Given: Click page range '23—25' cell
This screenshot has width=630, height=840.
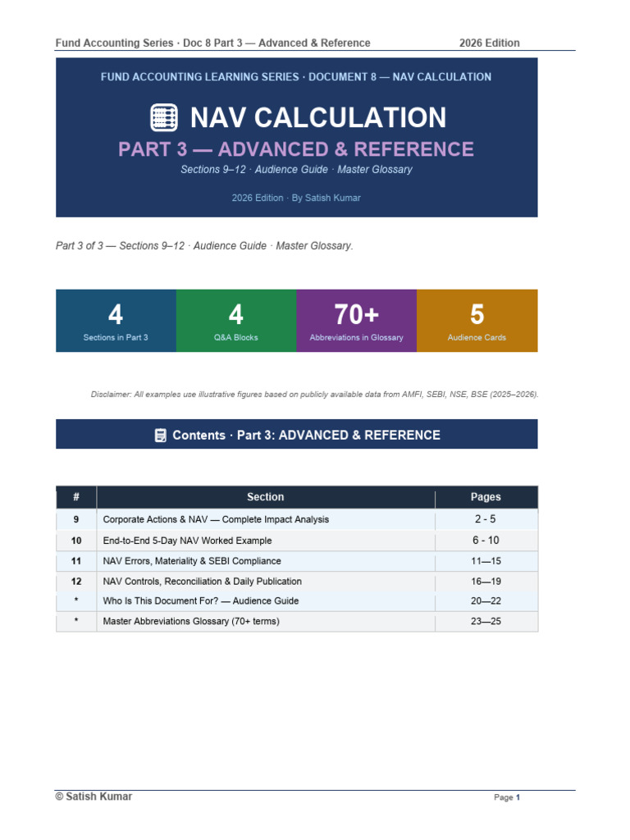Looking at the screenshot, I should click(x=486, y=622).
